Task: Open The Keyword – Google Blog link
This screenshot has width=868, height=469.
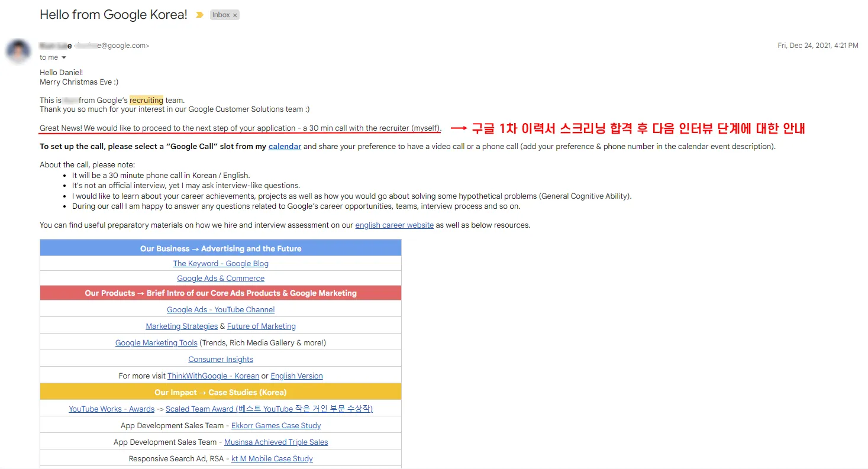Action: 220,263
